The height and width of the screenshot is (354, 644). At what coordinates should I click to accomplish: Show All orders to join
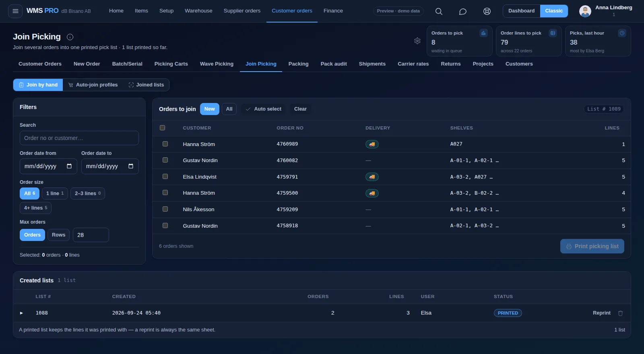tap(229, 109)
